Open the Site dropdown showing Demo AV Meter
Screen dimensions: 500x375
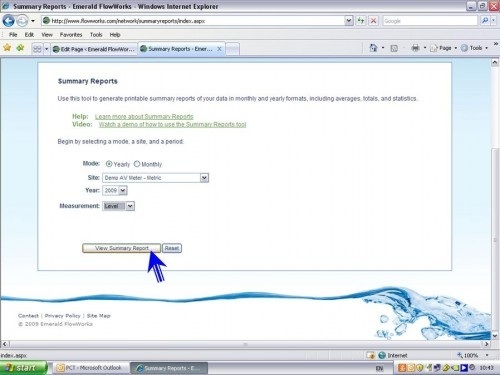coord(155,178)
